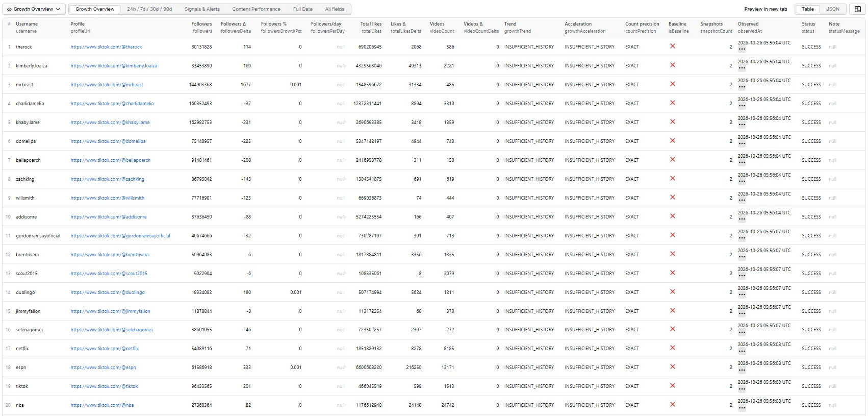The width and height of the screenshot is (868, 416).
Task: Click the red X baseline icon for bellapoarch
Action: point(673,159)
